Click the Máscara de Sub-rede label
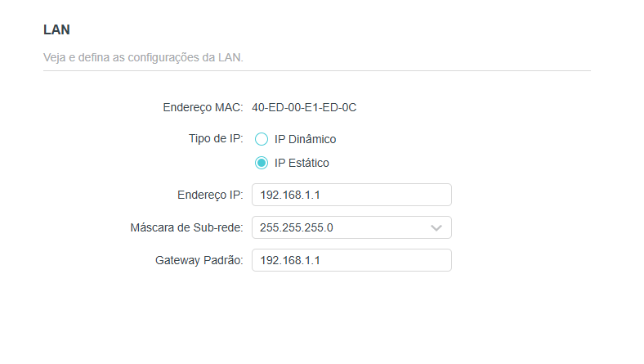644x364 pixels. [186, 227]
